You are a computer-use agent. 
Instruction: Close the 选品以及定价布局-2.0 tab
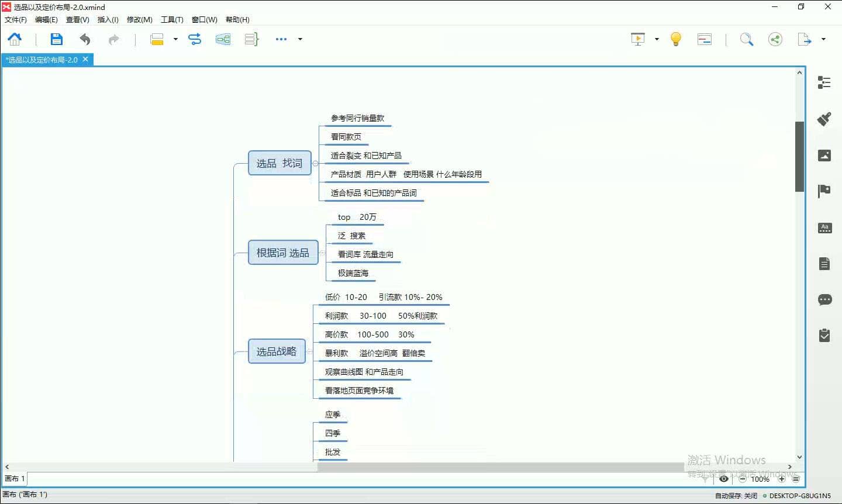(x=85, y=59)
